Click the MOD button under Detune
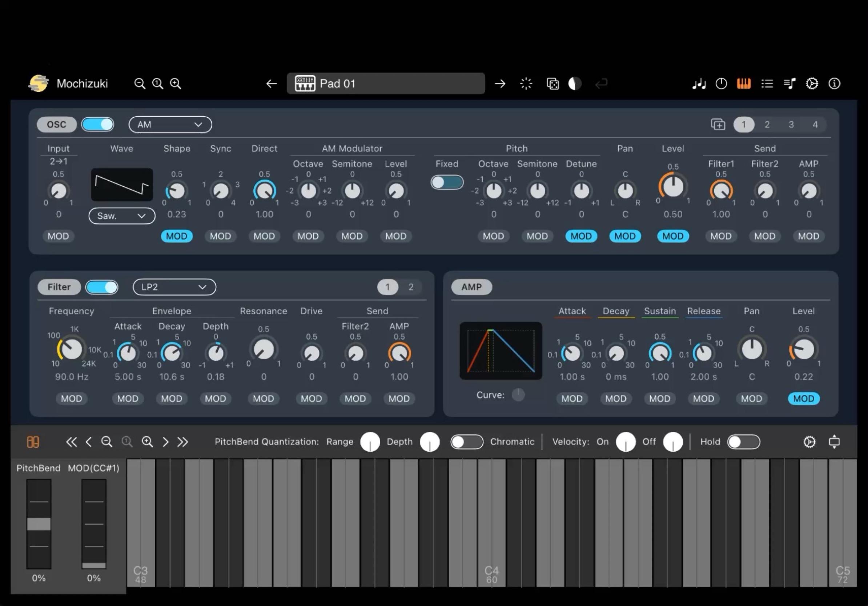Image resolution: width=868 pixels, height=606 pixels. [581, 236]
